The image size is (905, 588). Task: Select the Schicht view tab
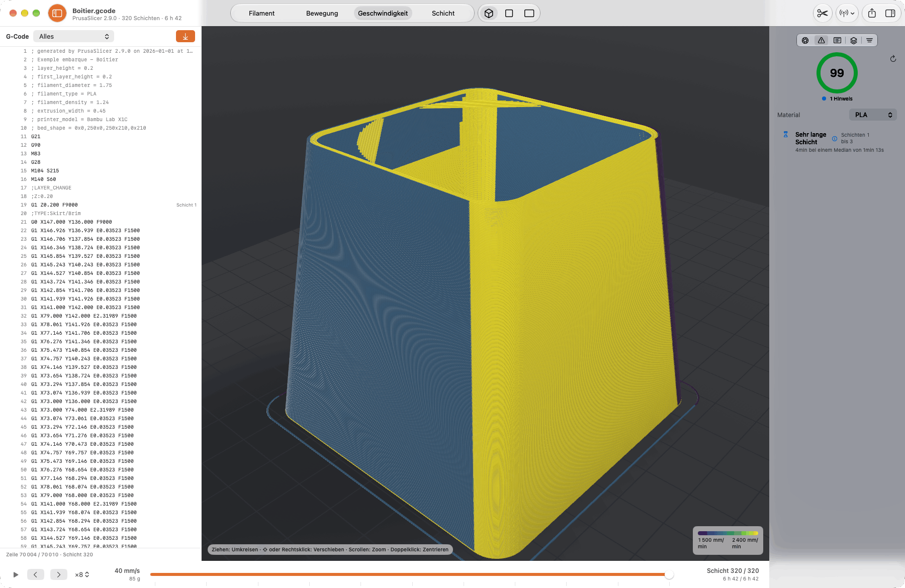tap(443, 14)
